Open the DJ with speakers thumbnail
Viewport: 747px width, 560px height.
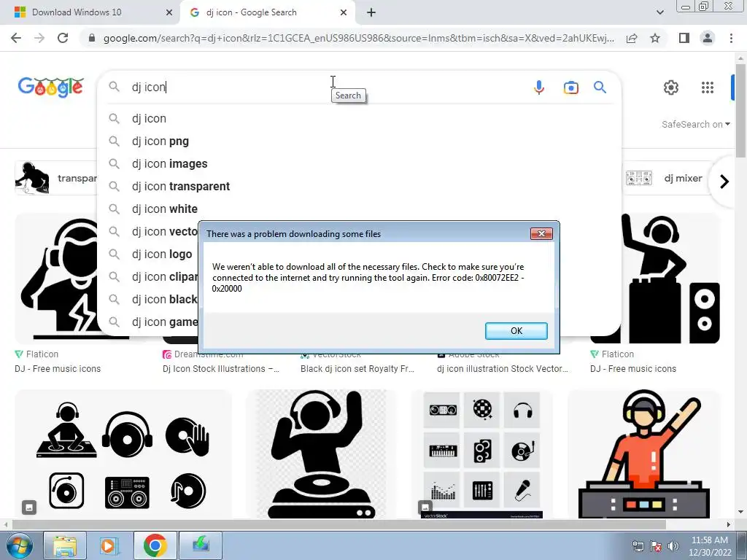pyautogui.click(x=670, y=278)
